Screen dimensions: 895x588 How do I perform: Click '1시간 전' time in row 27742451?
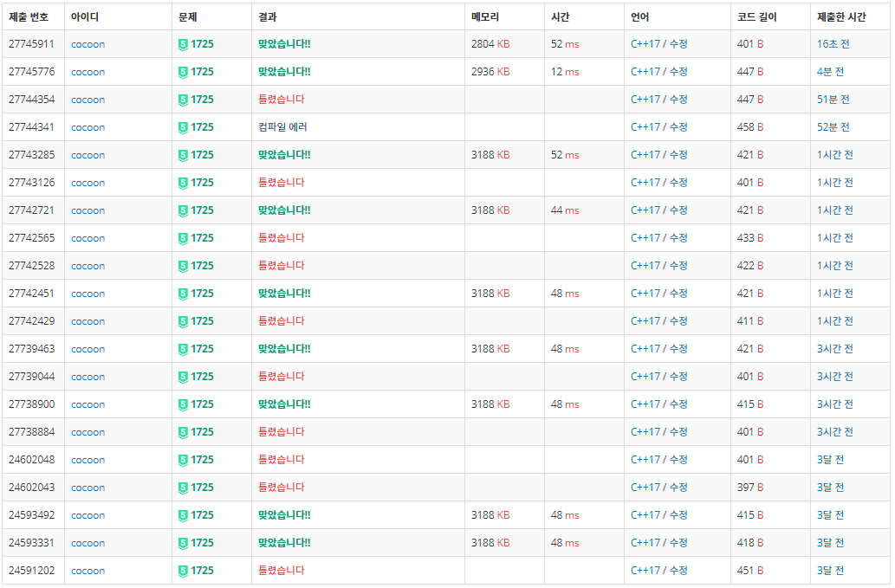(834, 294)
